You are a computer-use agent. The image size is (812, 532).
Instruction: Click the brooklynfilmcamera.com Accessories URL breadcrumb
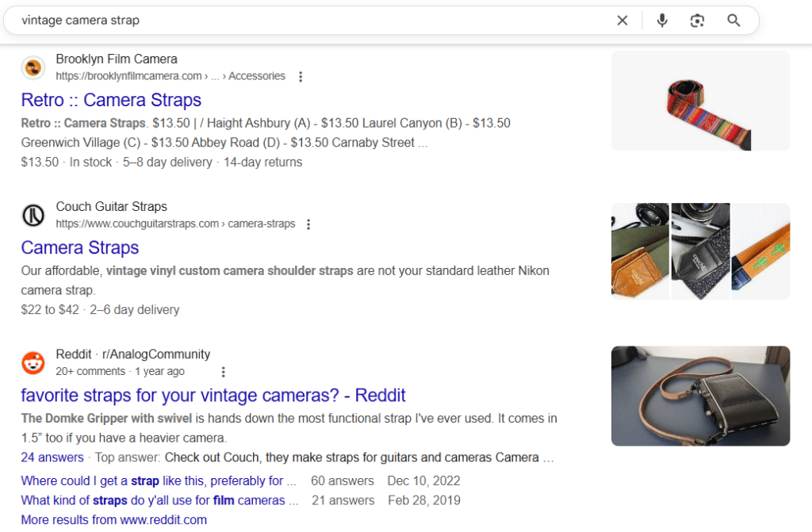coord(170,76)
